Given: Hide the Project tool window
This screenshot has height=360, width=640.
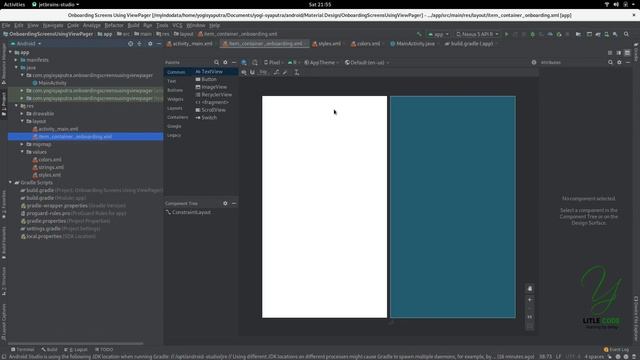Looking at the screenshot, I should 159,44.
